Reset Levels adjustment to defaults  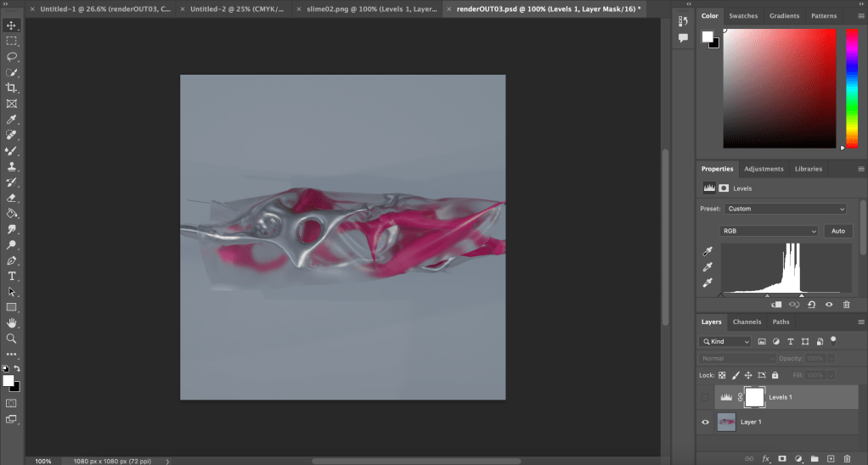[x=811, y=304]
